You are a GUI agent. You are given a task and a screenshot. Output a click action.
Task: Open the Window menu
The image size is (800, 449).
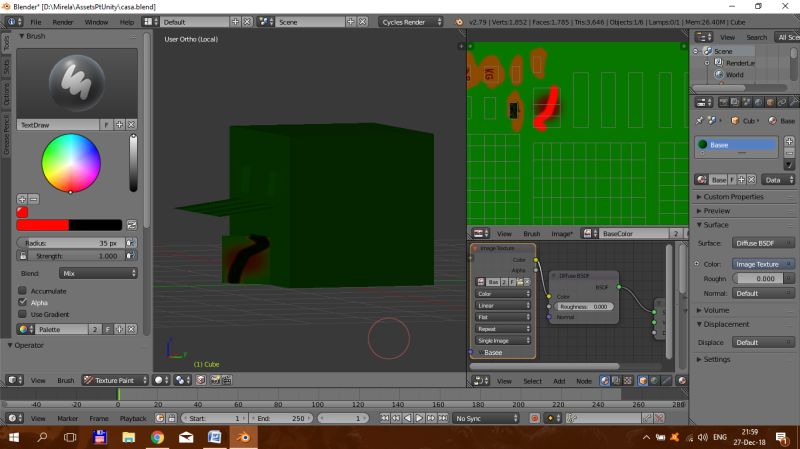(96, 22)
